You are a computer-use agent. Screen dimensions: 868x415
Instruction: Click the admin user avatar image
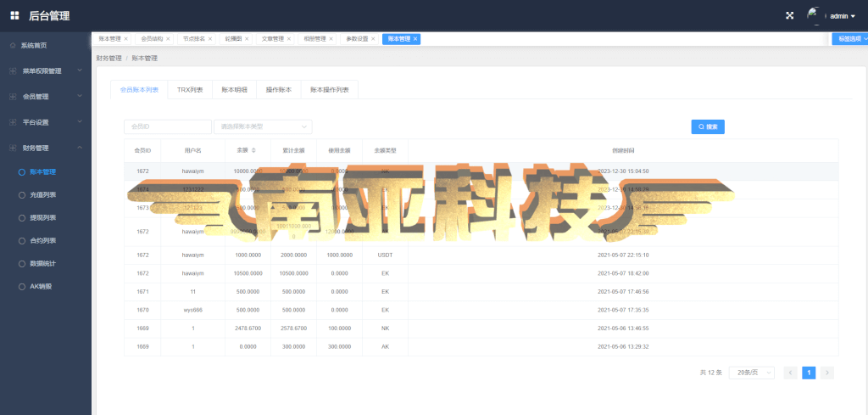click(815, 15)
